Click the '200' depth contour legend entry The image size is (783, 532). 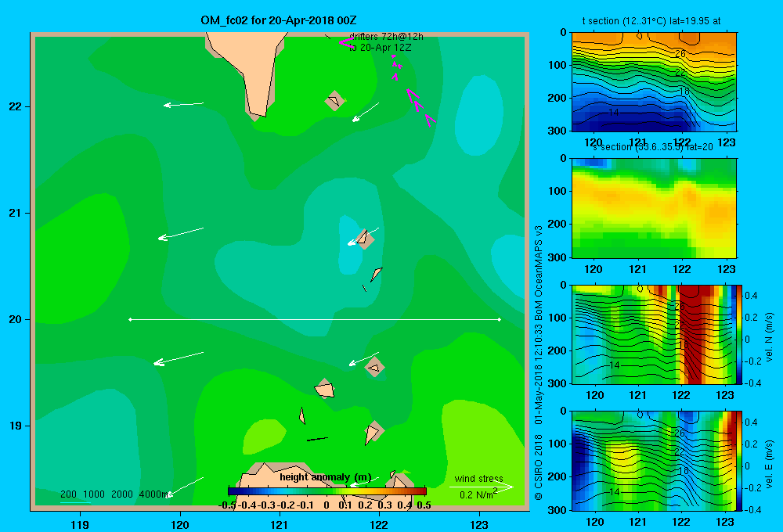tap(68, 494)
